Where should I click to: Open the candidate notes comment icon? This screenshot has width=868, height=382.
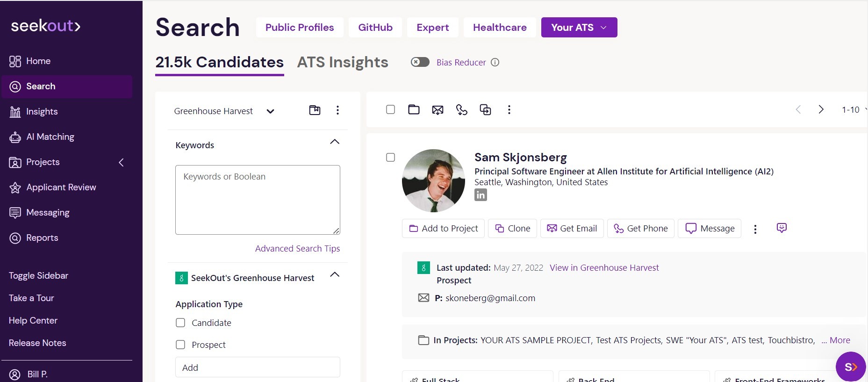tap(782, 228)
